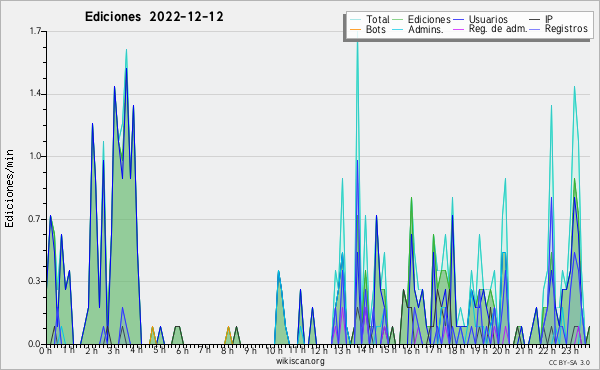Click the Registros legend label
Viewport: 600px width, 370px height.
click(566, 29)
